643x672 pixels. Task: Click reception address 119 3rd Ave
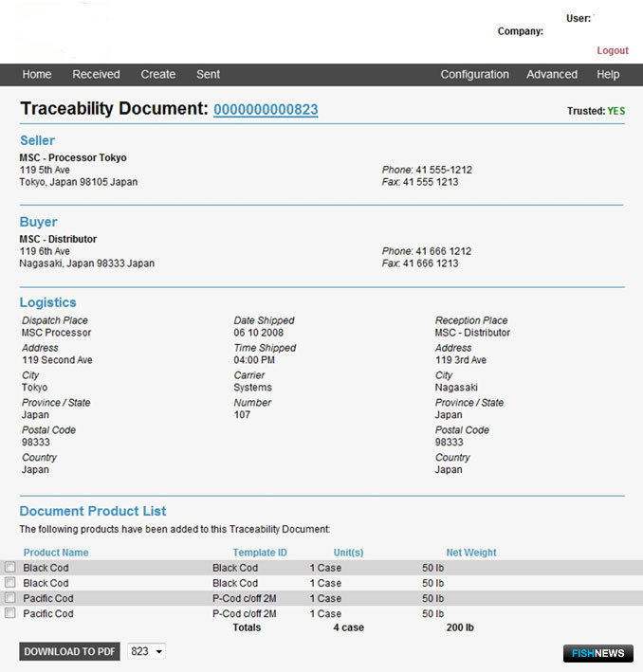[x=461, y=360]
